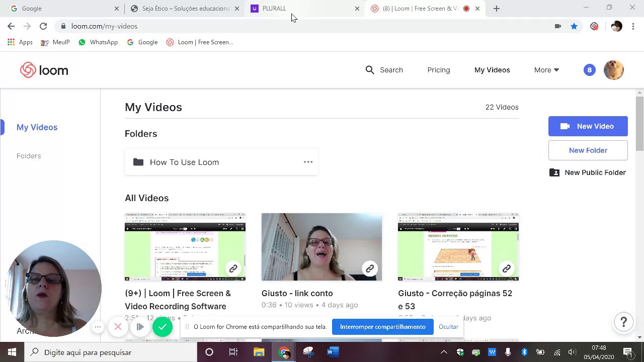Image resolution: width=644 pixels, height=362 pixels.
Task: Open the Giusto - link conto thumbnail
Action: coord(321,247)
